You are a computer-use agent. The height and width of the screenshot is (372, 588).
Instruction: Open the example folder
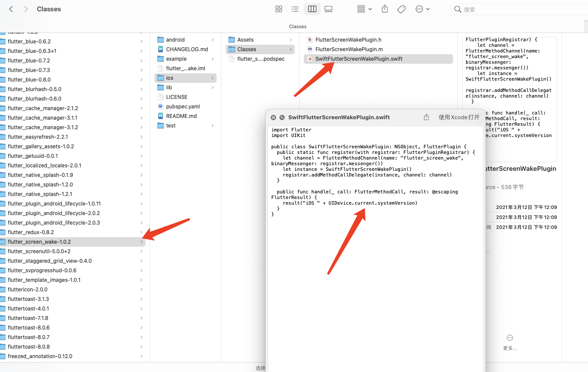click(x=185, y=59)
